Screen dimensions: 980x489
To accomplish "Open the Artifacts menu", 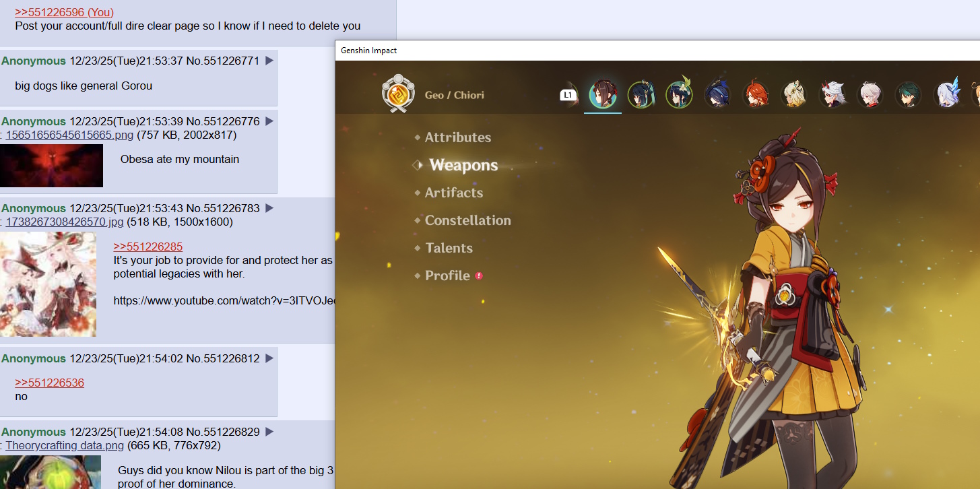I will (x=454, y=193).
